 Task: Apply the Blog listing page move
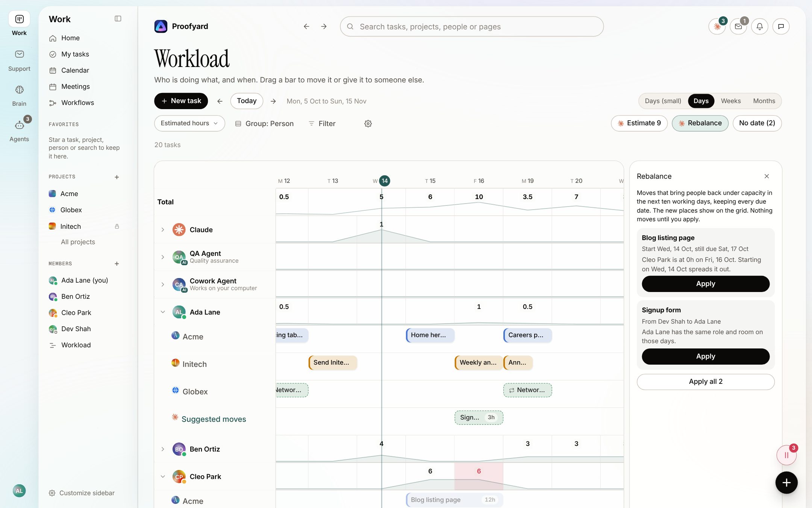click(x=706, y=284)
